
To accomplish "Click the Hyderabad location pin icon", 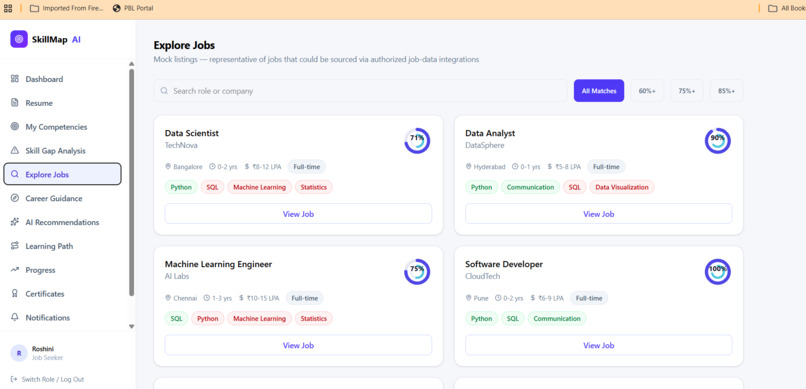I will pos(468,166).
